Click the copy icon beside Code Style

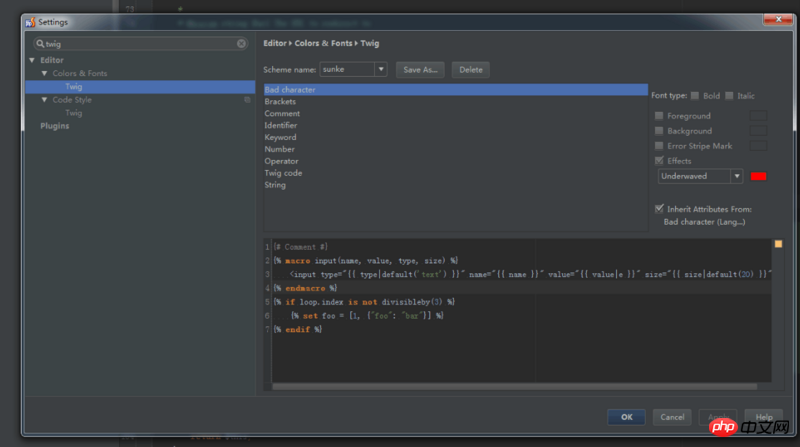point(247,100)
